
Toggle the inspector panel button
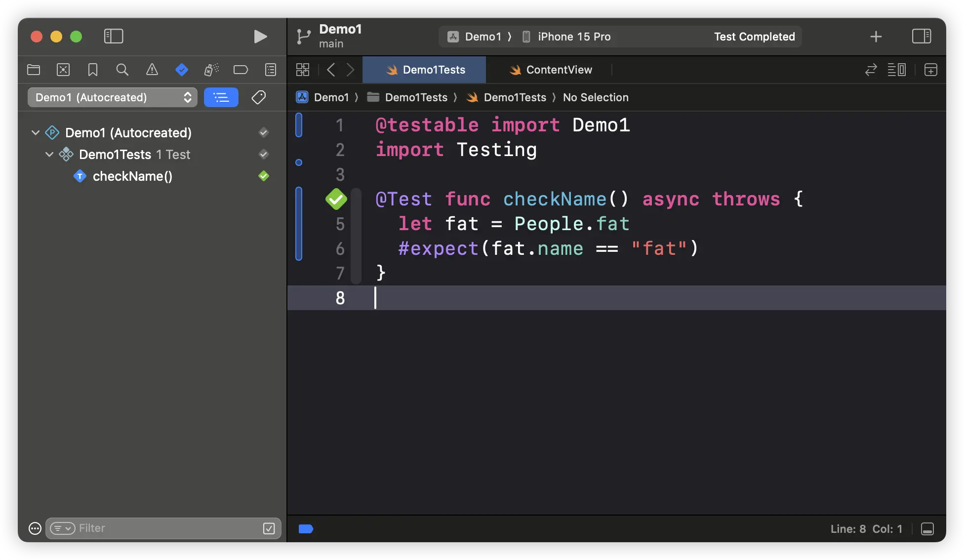(x=921, y=36)
